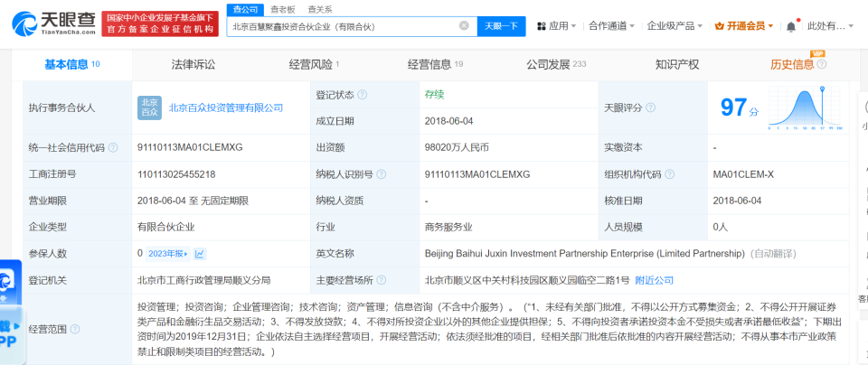Open the 知识产权 tab

tap(677, 65)
